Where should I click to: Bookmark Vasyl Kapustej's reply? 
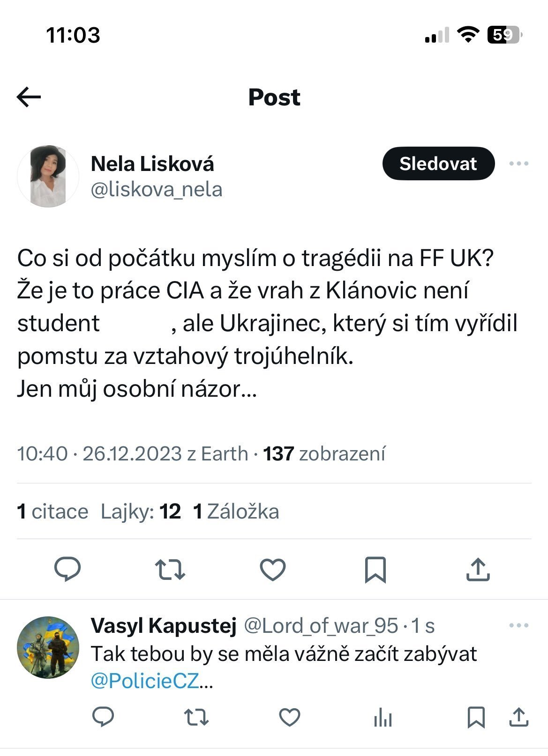tap(476, 717)
